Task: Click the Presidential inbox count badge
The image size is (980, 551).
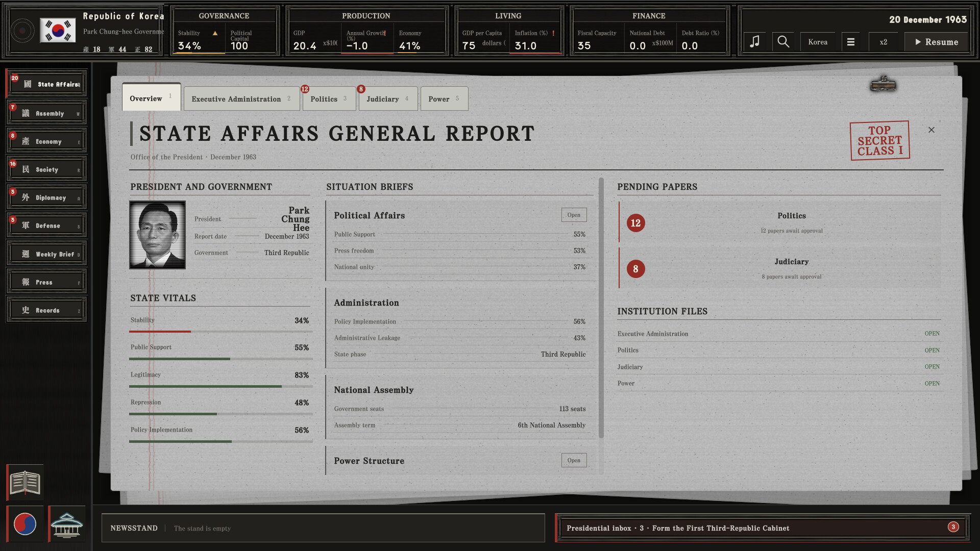Action: (953, 527)
